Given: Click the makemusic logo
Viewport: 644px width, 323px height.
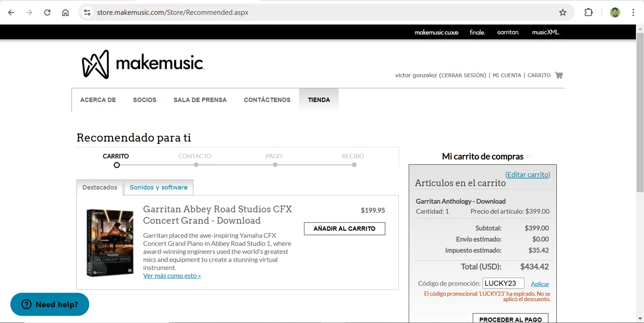Looking at the screenshot, I should [x=143, y=64].
